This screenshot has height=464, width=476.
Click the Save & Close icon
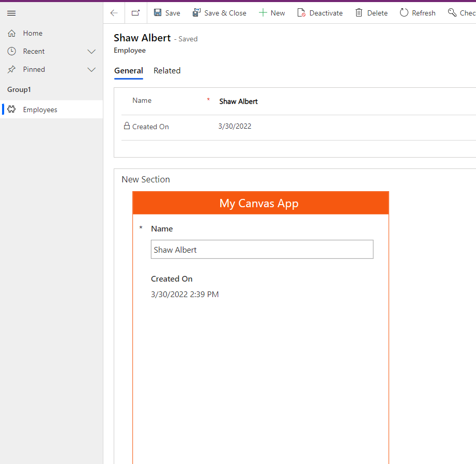coord(196,13)
